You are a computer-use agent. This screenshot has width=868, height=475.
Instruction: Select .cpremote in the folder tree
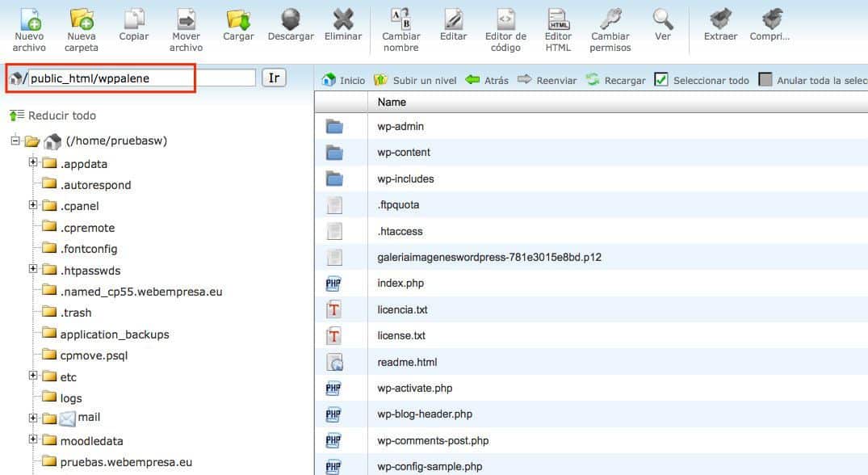click(78, 228)
